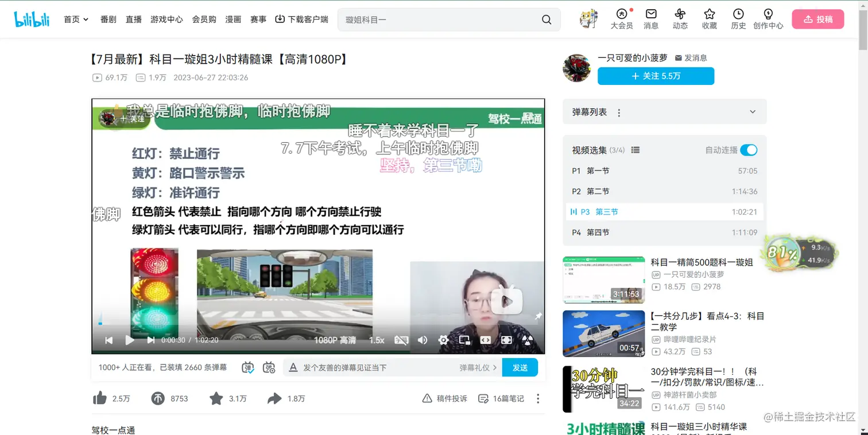Open thumbnail of 科目一精简500题 video
The image size is (868, 435).
[604, 280]
